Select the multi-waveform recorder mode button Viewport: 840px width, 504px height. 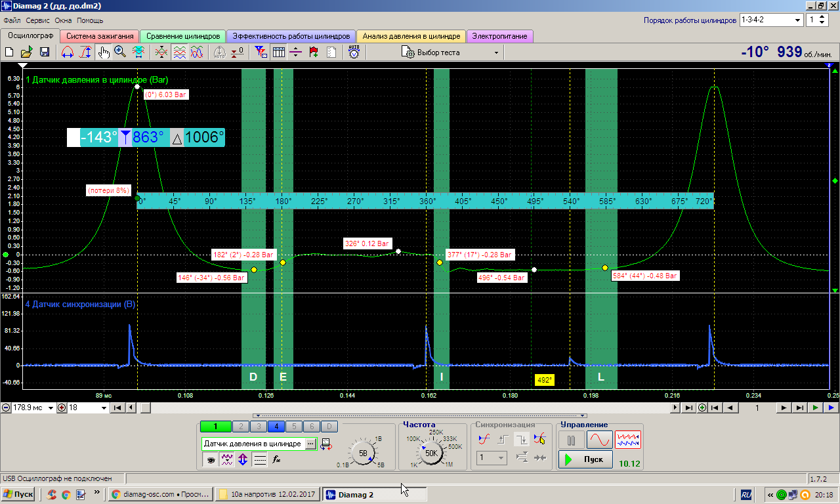[628, 440]
